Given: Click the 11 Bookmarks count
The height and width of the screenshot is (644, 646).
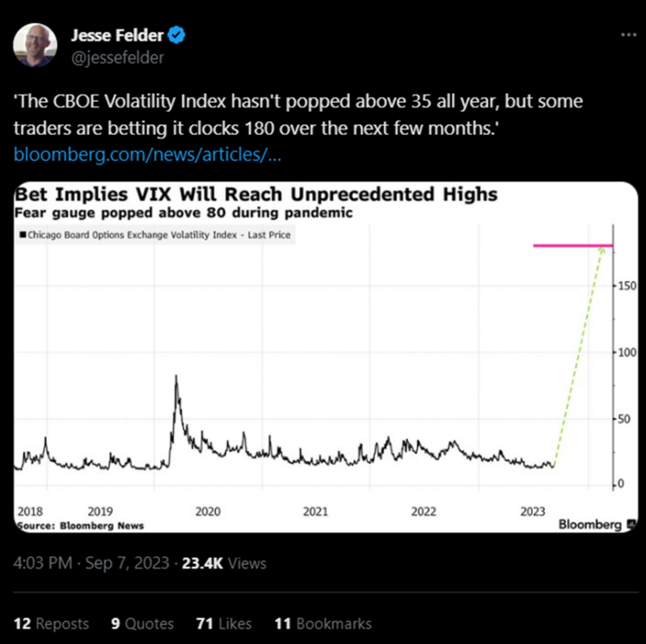Looking at the screenshot, I should pos(323,624).
